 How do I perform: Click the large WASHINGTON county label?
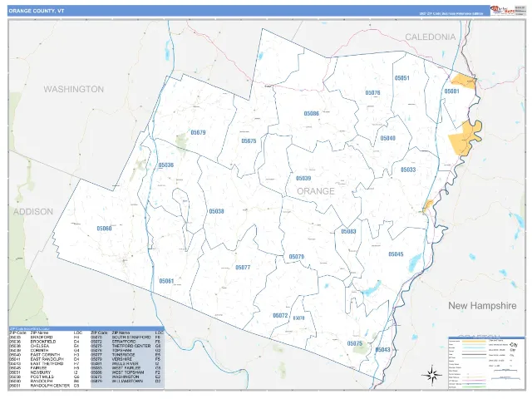click(x=74, y=89)
